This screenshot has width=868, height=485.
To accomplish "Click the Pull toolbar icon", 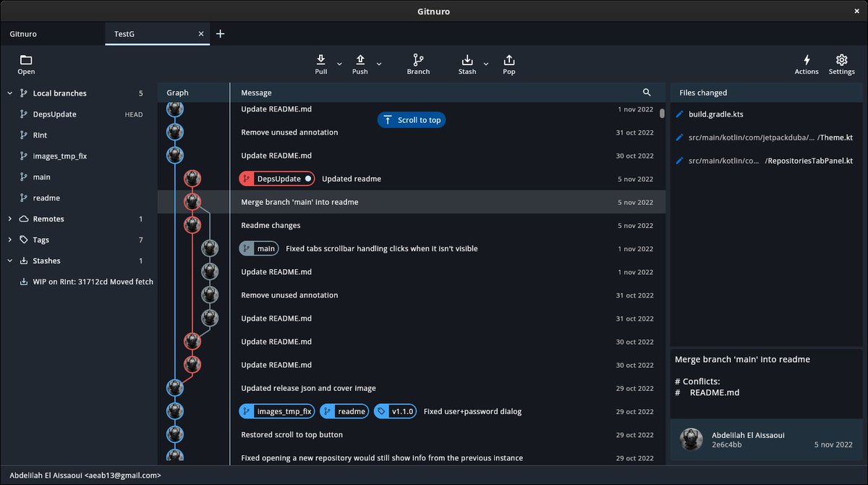I will coord(320,60).
